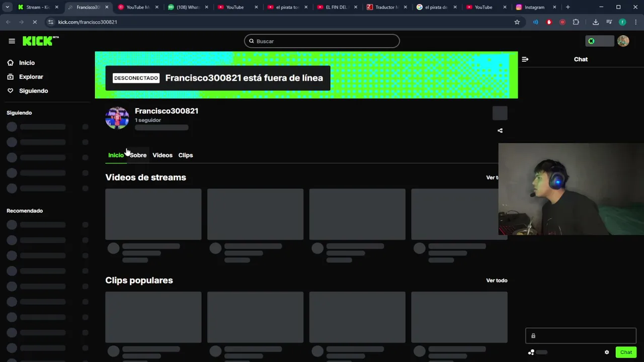The height and width of the screenshot is (362, 644).
Task: Open the Extensions puzzle icon
Action: 576,22
